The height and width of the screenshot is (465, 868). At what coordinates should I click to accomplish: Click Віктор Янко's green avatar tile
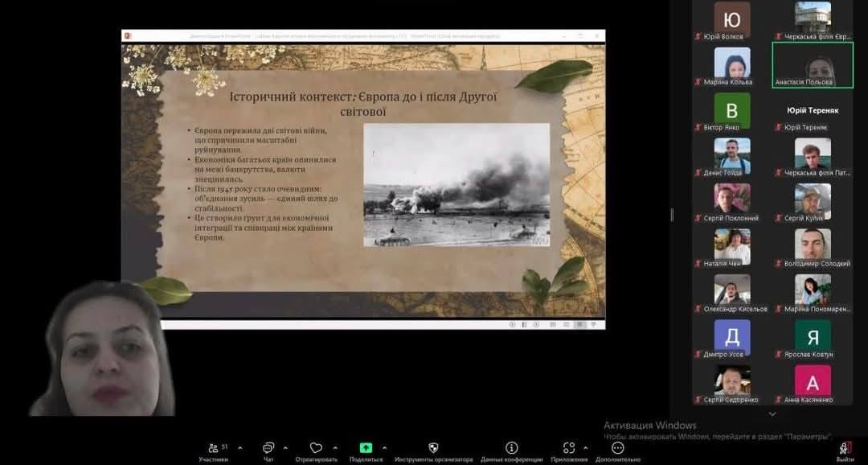732,109
